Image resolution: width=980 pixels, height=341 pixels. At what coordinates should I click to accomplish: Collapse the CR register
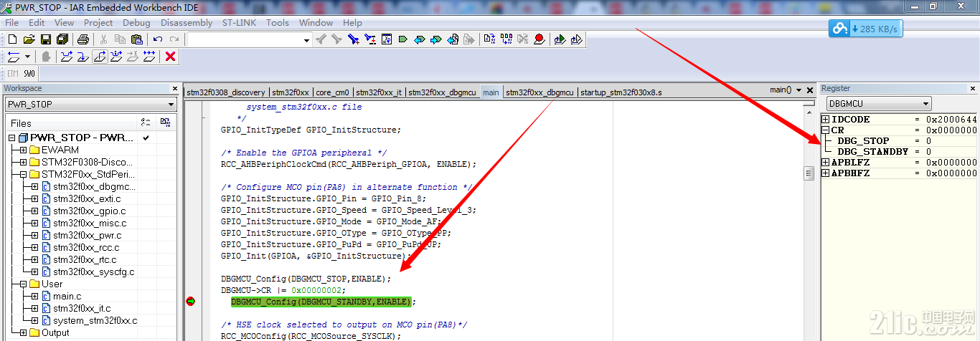point(826,130)
